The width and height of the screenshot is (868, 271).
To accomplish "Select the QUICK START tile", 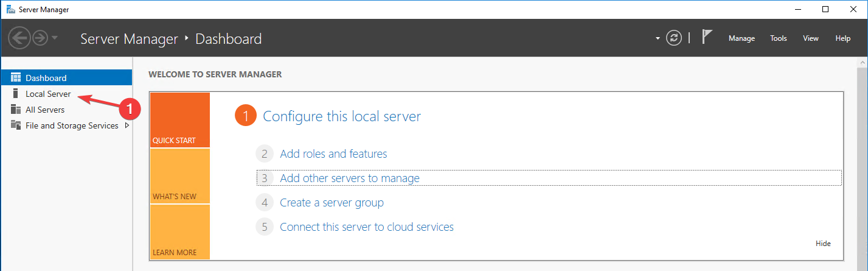I will point(179,120).
